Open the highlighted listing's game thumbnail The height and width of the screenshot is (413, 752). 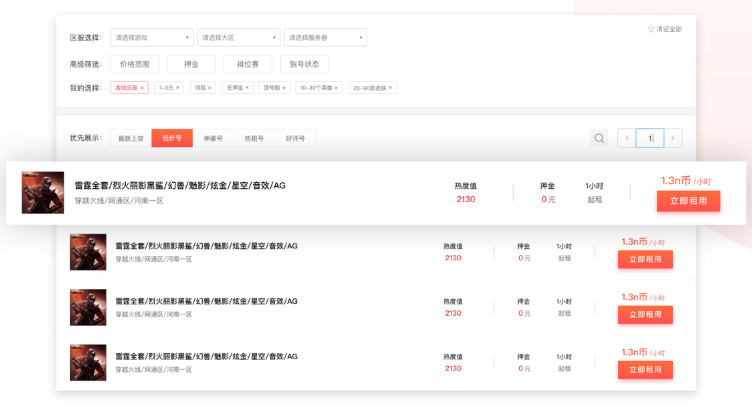pos(43,193)
